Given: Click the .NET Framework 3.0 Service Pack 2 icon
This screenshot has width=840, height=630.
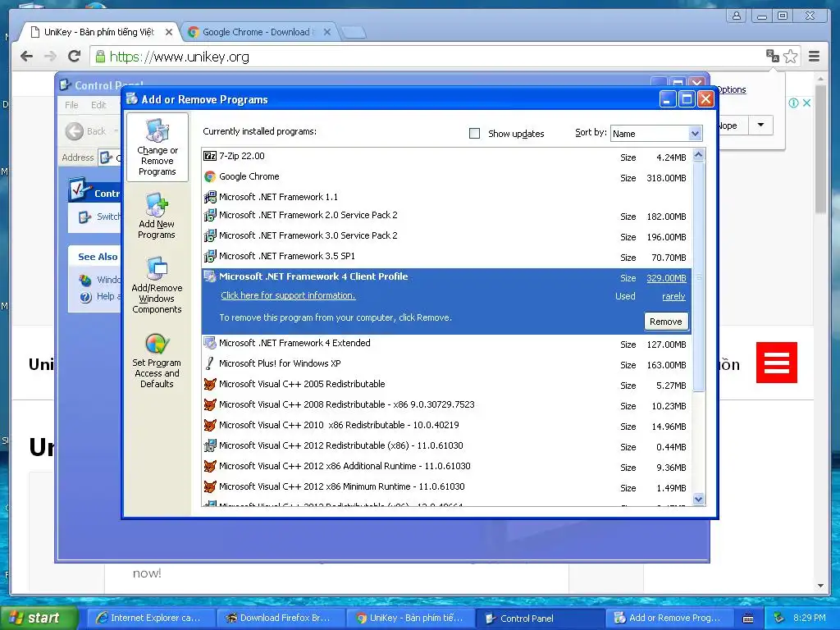Looking at the screenshot, I should [210, 235].
